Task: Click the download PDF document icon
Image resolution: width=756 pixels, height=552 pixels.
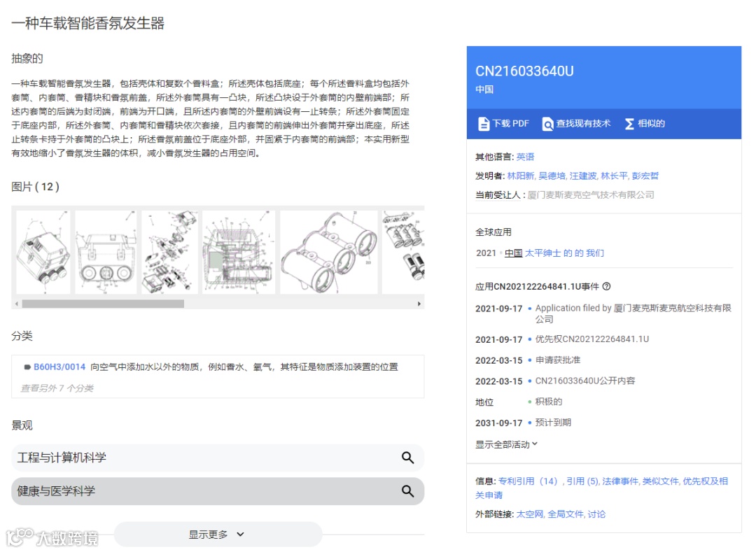Action: (483, 124)
